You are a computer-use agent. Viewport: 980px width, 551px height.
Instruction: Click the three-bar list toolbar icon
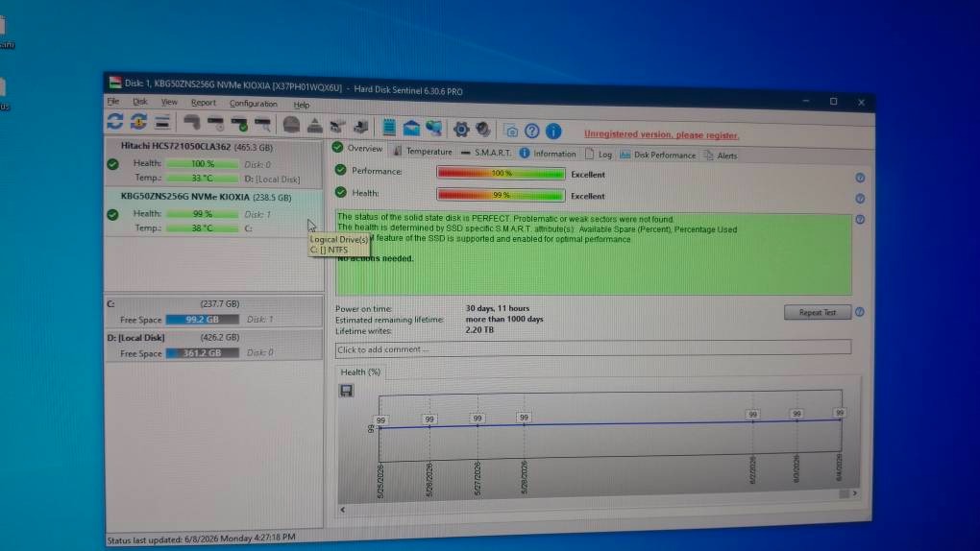click(x=162, y=123)
